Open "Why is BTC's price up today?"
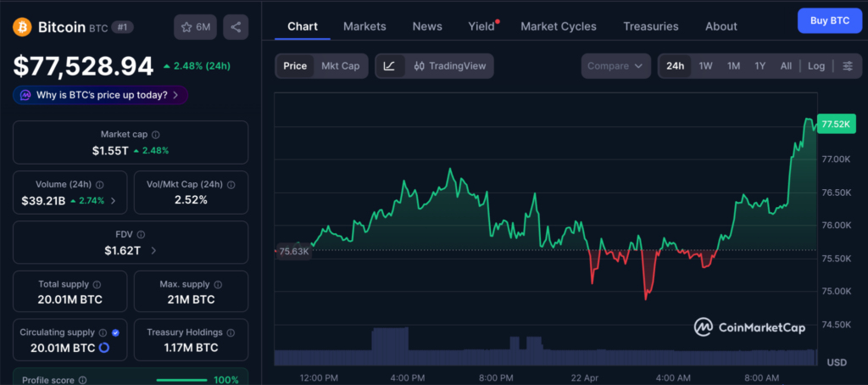 pyautogui.click(x=100, y=95)
